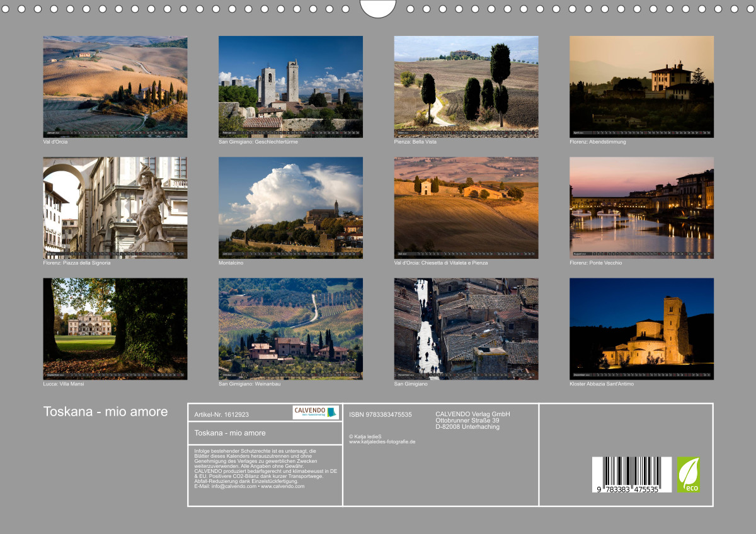Select the Pienza Bella Vista photo

466,86
